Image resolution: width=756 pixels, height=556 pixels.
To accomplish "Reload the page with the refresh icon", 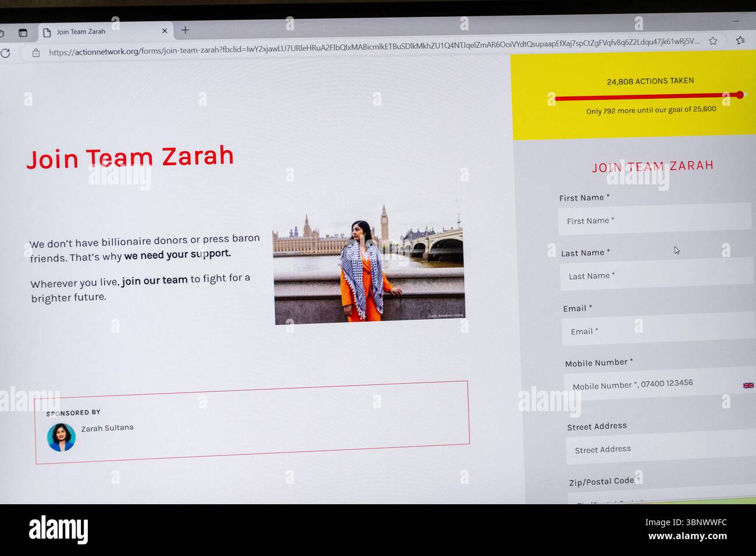I will pyautogui.click(x=5, y=53).
